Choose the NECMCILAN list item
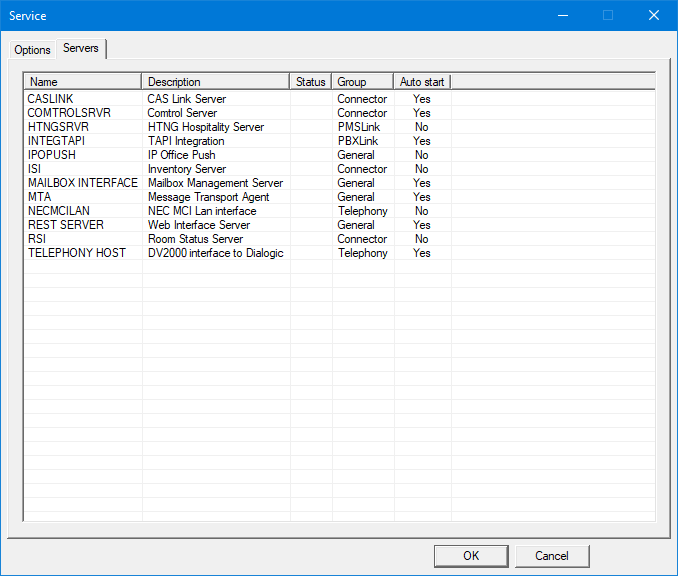This screenshot has height=576, width=678. pyautogui.click(x=61, y=211)
